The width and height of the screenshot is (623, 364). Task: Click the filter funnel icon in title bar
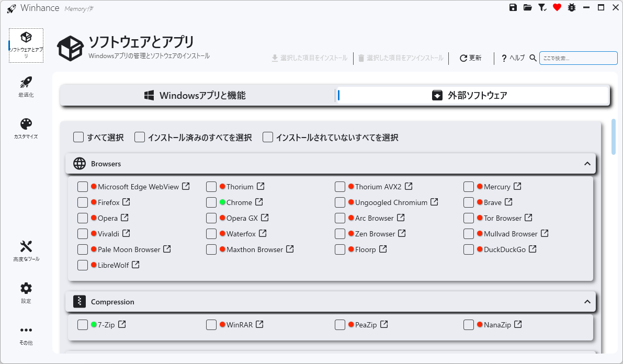[x=542, y=8]
